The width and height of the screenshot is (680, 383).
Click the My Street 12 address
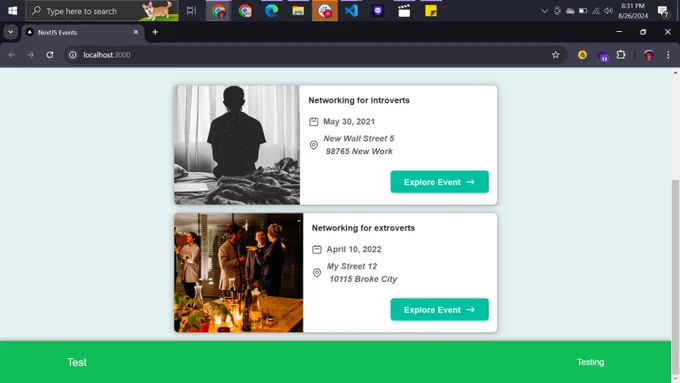click(x=362, y=273)
